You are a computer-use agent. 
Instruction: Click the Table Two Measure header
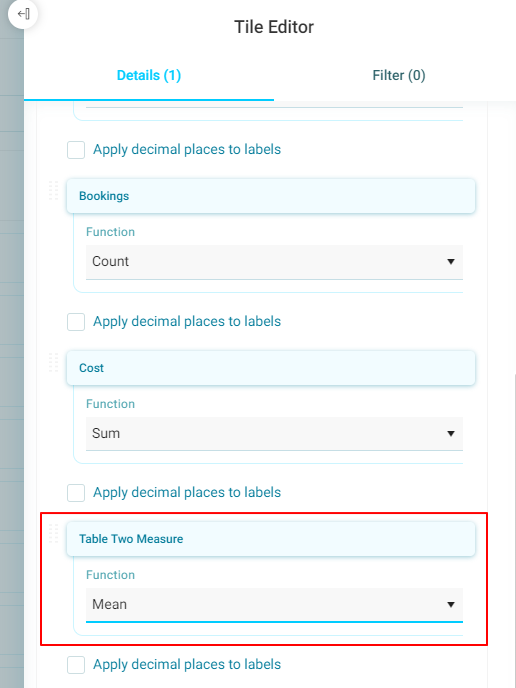pos(271,539)
